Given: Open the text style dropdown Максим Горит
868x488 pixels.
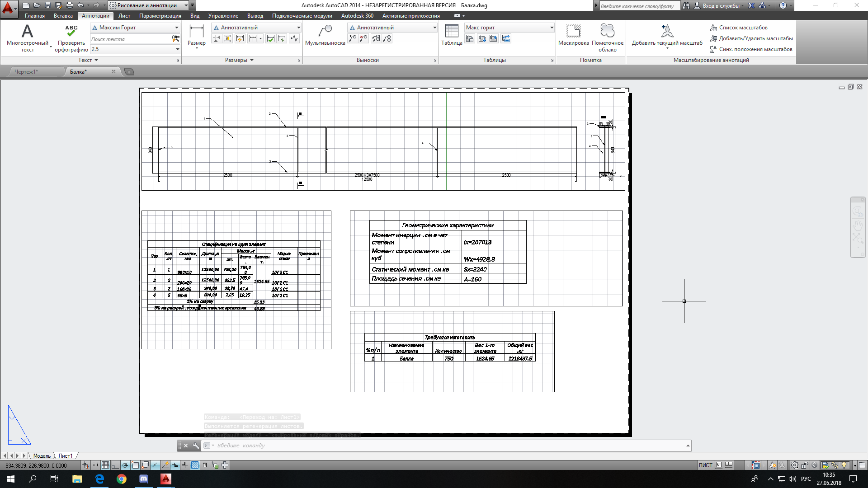Looking at the screenshot, I should click(177, 28).
